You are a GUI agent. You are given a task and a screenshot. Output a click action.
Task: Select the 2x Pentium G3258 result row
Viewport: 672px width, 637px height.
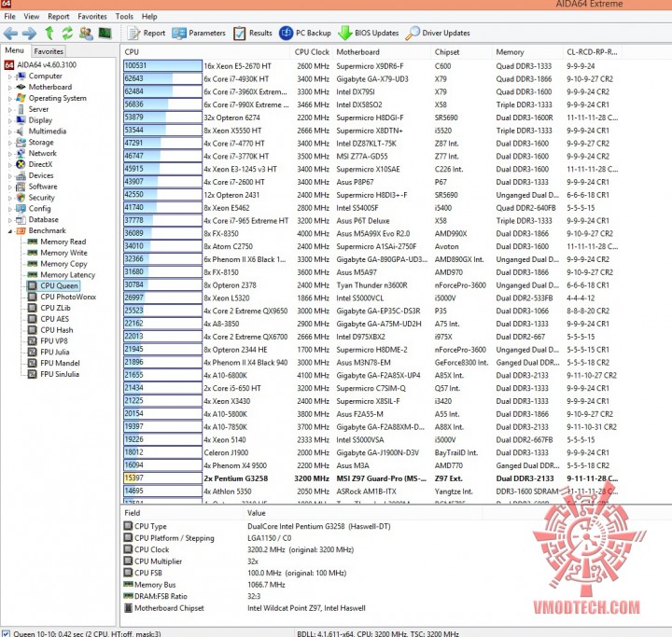(x=371, y=478)
